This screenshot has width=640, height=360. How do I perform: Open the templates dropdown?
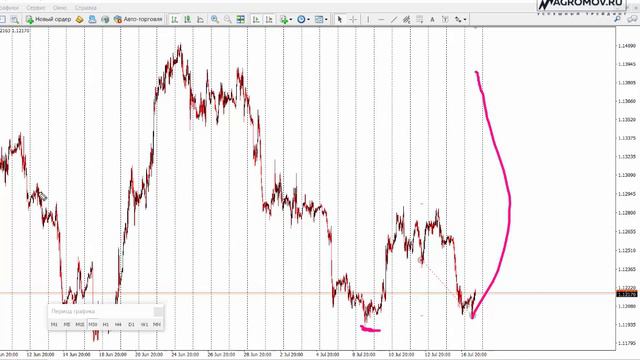pyautogui.click(x=321, y=19)
